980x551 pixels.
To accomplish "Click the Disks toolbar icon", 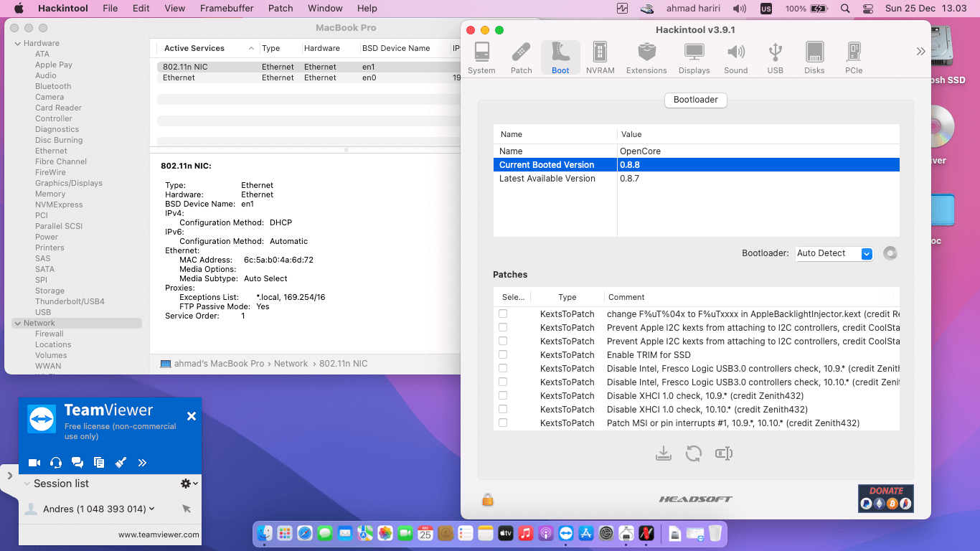I will (x=814, y=58).
